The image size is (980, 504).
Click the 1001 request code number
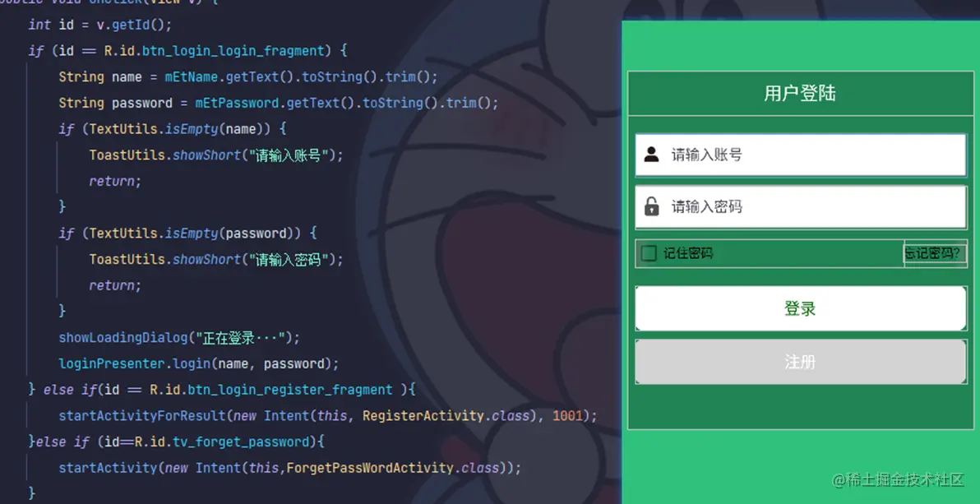pyautogui.click(x=567, y=416)
